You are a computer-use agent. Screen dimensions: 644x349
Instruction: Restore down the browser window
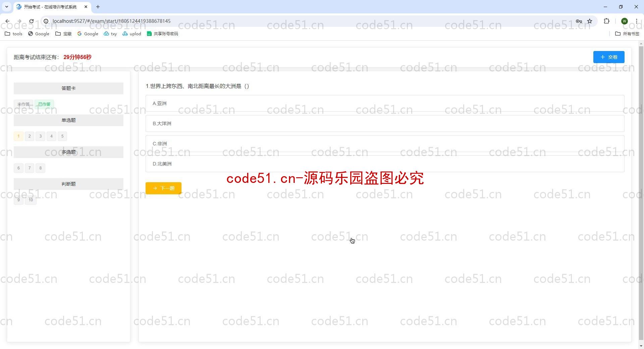pos(621,7)
